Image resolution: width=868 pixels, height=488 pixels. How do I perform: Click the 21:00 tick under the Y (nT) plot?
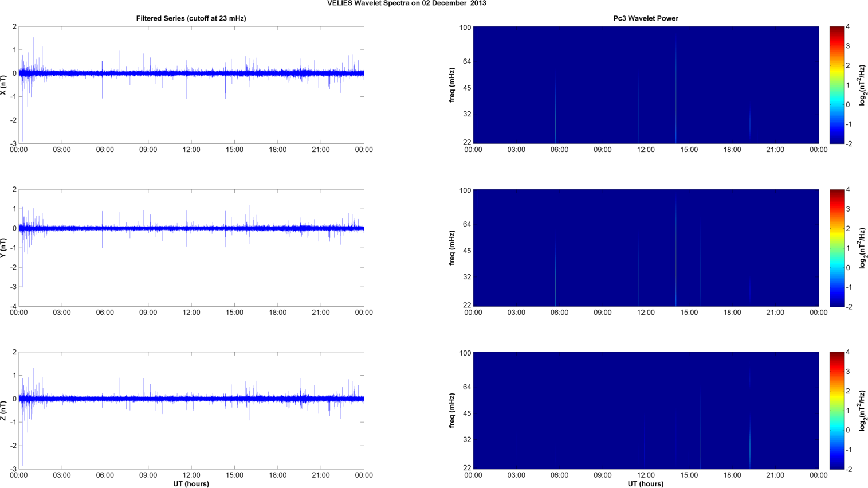[x=321, y=313]
